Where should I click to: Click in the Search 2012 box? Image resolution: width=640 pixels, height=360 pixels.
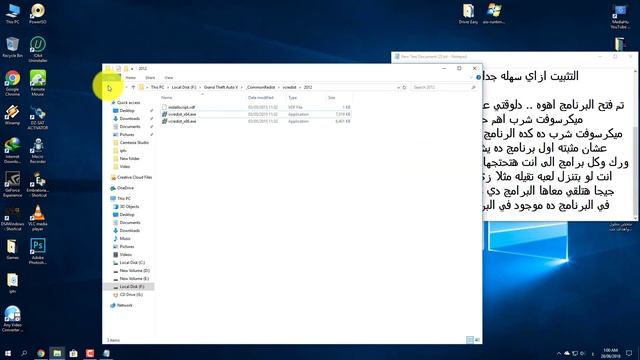[x=444, y=87]
